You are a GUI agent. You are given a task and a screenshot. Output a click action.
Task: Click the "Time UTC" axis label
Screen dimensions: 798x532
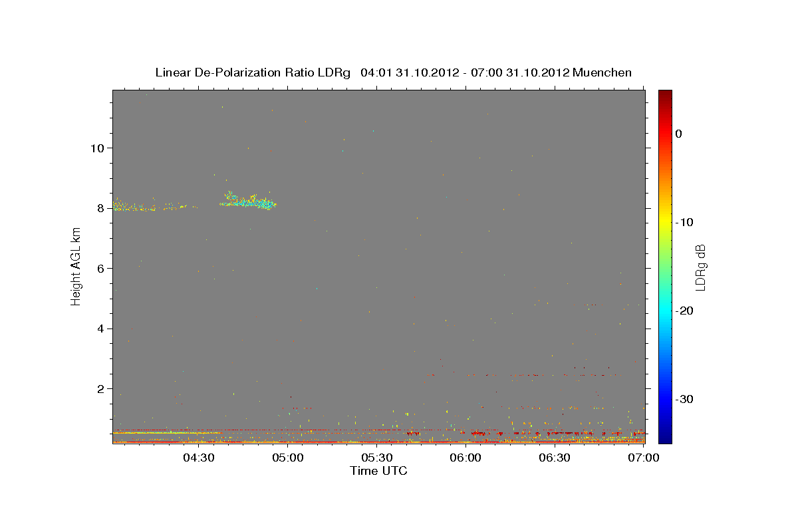tap(378, 471)
